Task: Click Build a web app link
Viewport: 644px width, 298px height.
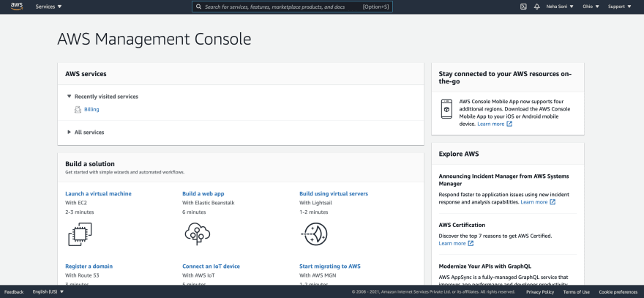Action: tap(203, 193)
